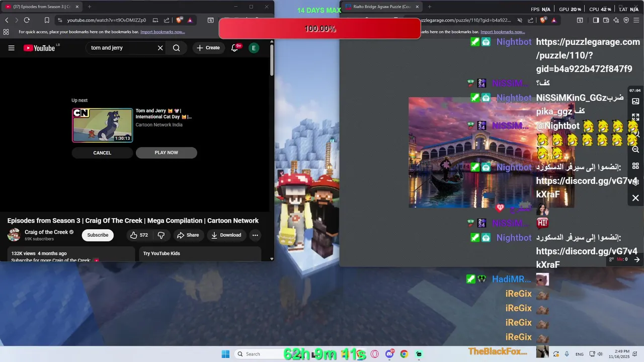Open new tab in YouTube browser window
The width and height of the screenshot is (644, 362).
(x=90, y=7)
